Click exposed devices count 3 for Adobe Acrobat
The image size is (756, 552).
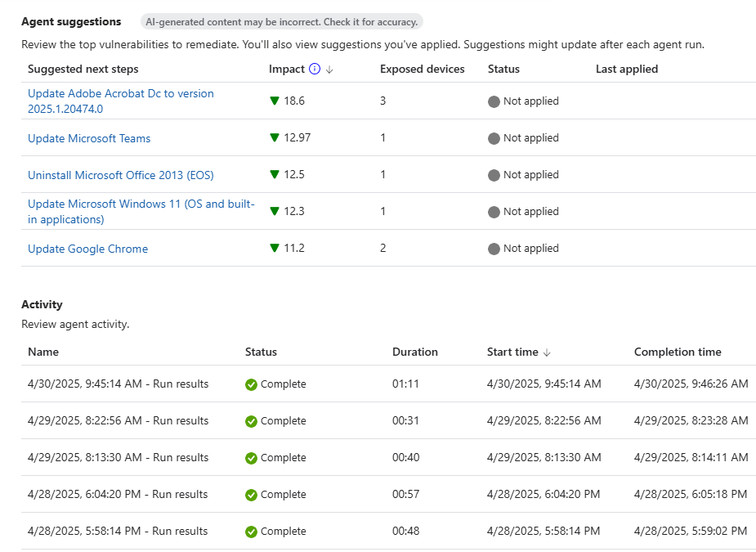click(x=382, y=101)
